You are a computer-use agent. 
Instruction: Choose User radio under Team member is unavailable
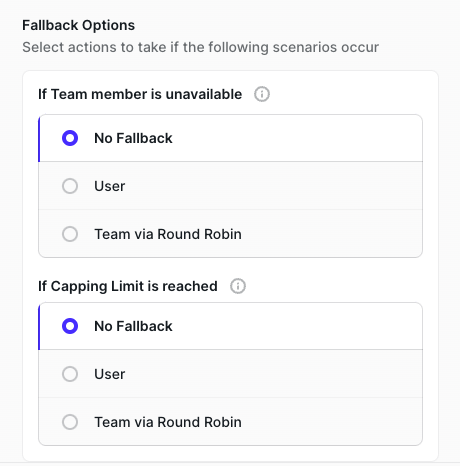tap(70, 186)
